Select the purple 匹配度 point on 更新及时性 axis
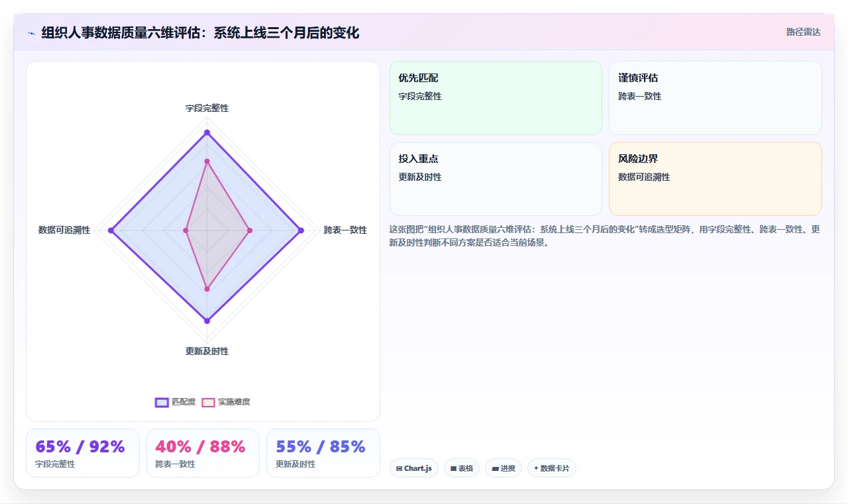Image resolution: width=848 pixels, height=504 pixels. tap(207, 321)
